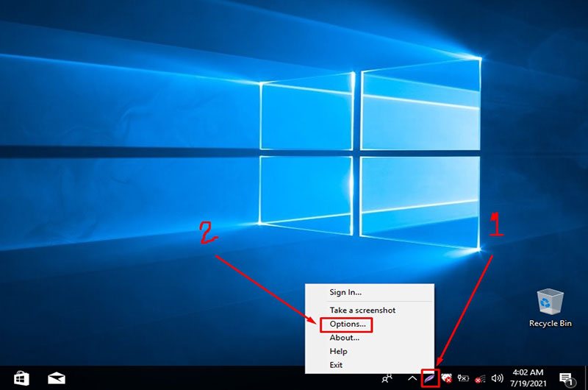Click the clock showing 4:02 AM
Viewport: 588px width, 390px height.
[x=528, y=377]
